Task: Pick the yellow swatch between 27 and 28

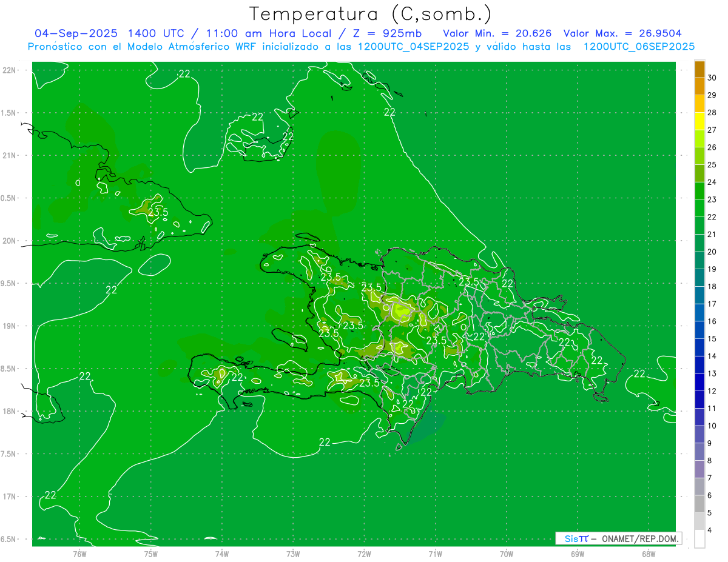Action: click(x=699, y=121)
